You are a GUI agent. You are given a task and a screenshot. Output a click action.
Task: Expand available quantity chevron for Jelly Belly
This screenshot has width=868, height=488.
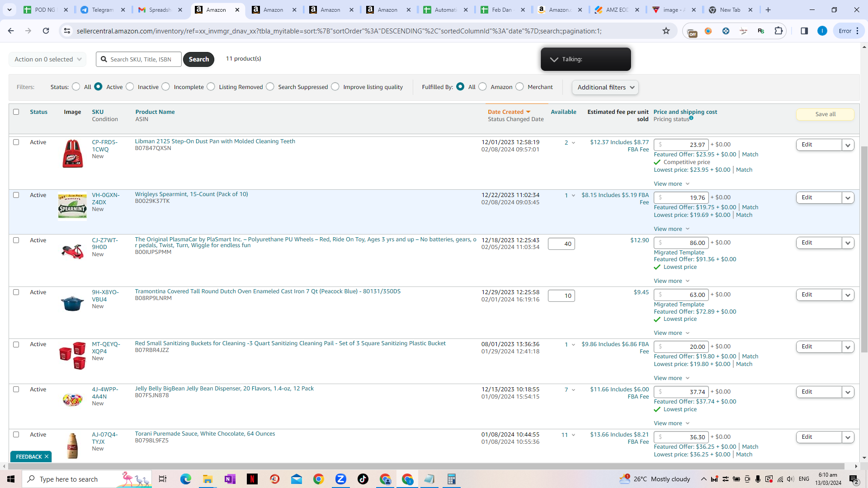coord(574,390)
